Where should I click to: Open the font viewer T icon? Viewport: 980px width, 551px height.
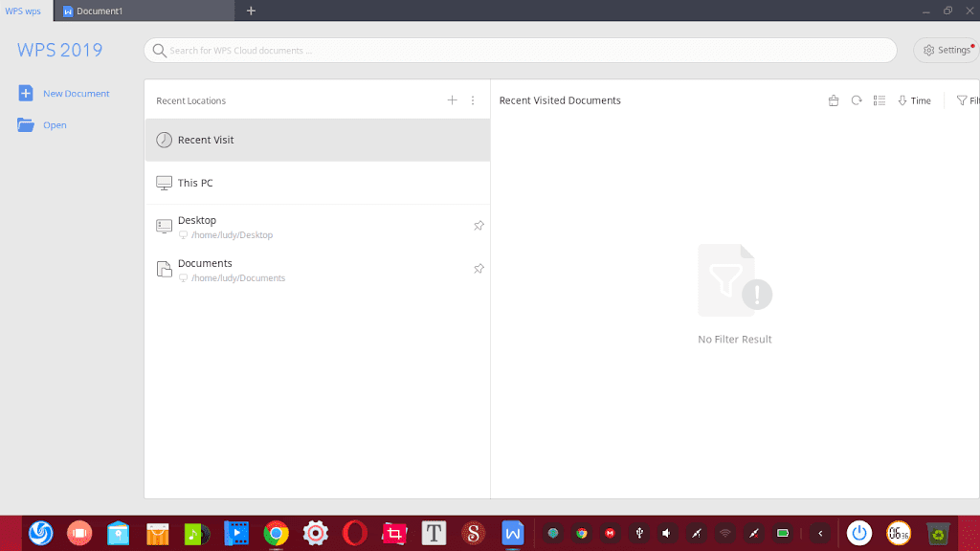(x=434, y=534)
